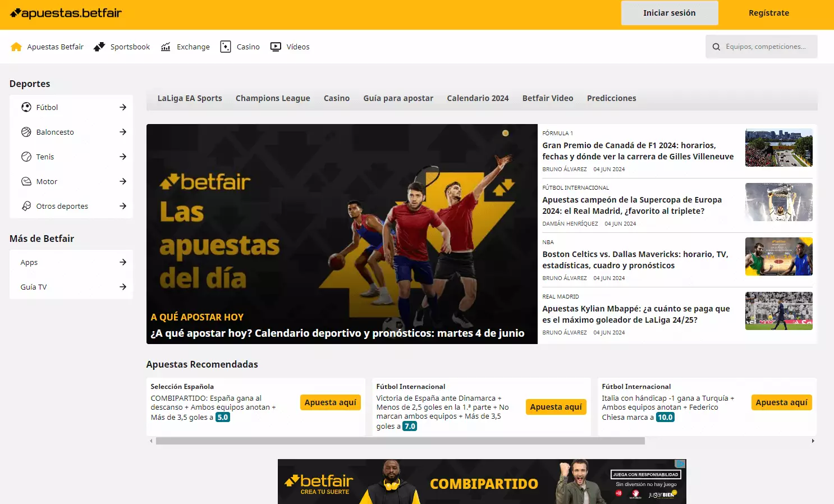Click the Otros deportes icon
Viewport: 834px width, 504px height.
click(x=26, y=206)
